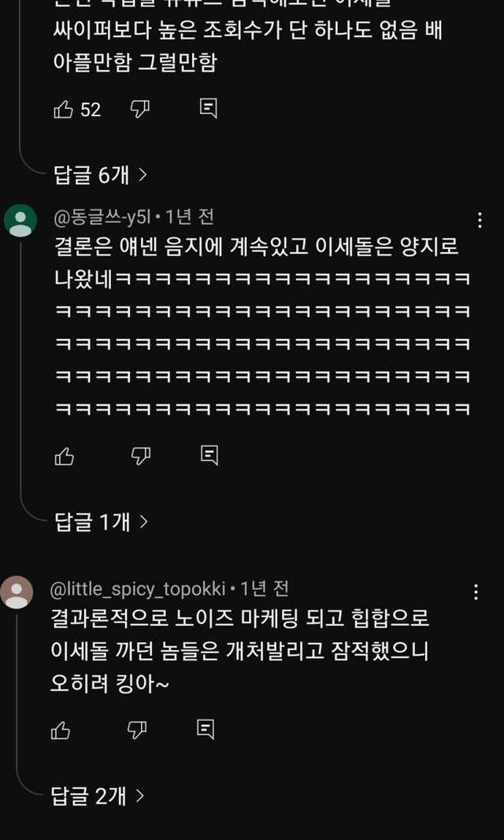Open reply box for @동글쓰-y5l comment
504x840 pixels.
pos(208,455)
